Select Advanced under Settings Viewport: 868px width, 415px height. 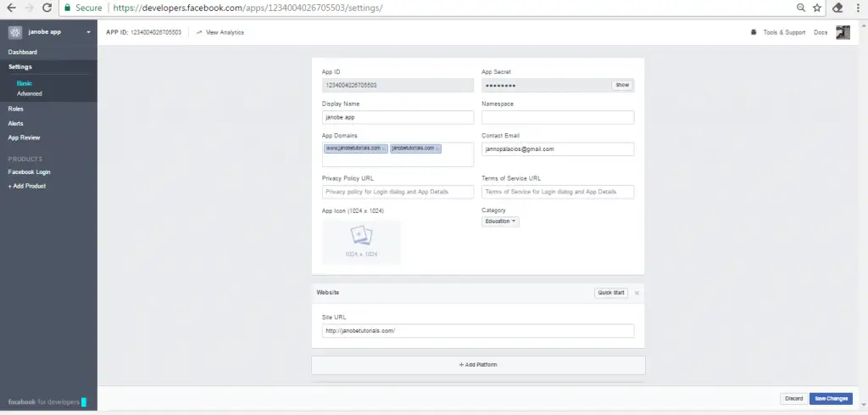coord(29,93)
